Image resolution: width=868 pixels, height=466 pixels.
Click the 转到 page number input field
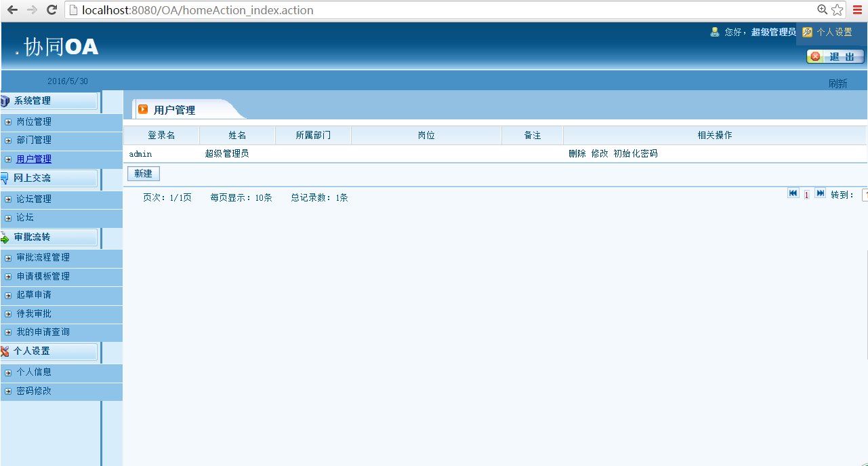click(x=865, y=194)
